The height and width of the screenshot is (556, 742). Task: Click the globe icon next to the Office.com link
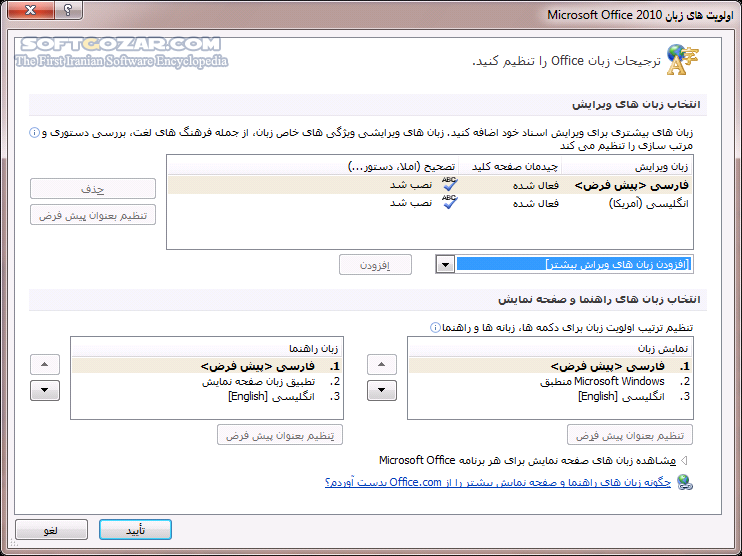coord(685,482)
